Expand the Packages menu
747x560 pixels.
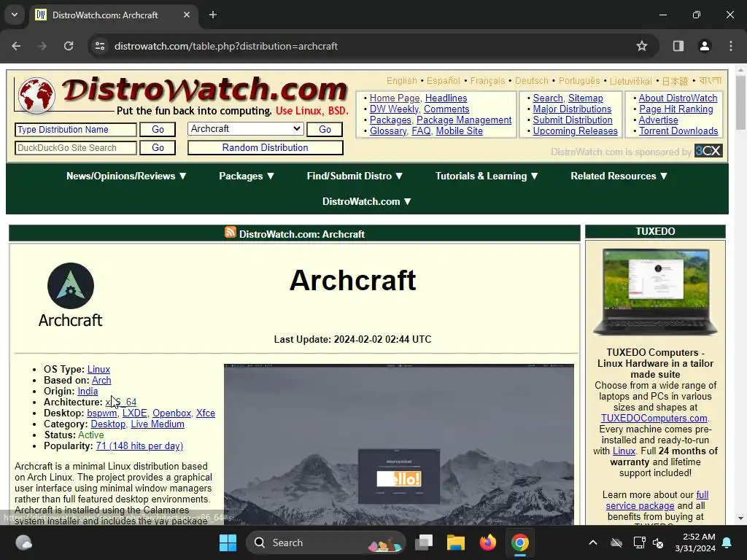tap(247, 176)
